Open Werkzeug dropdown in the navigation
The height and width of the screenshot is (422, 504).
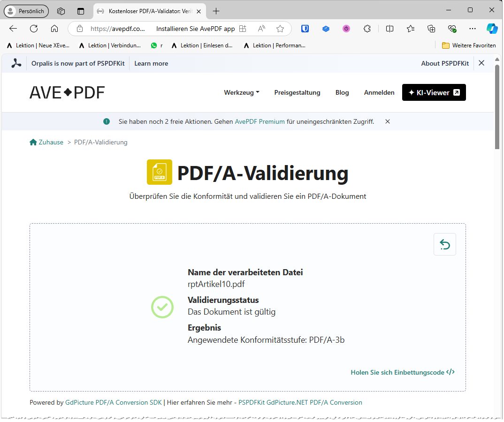coord(241,92)
